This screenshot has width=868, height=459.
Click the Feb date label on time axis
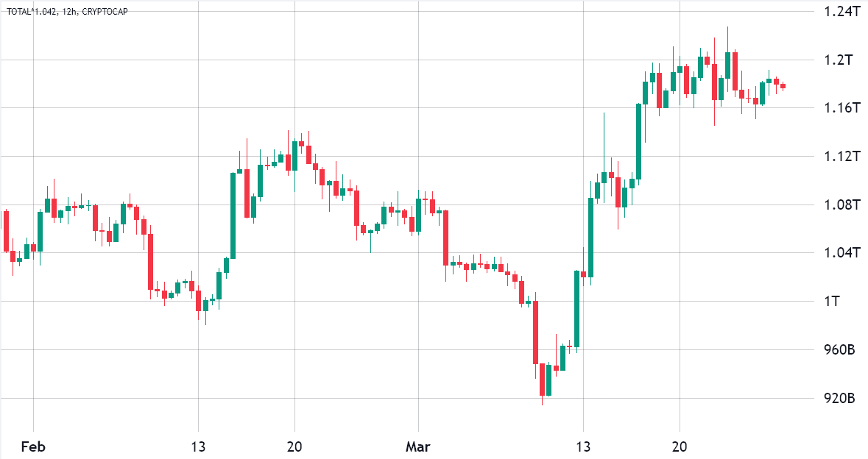33,446
